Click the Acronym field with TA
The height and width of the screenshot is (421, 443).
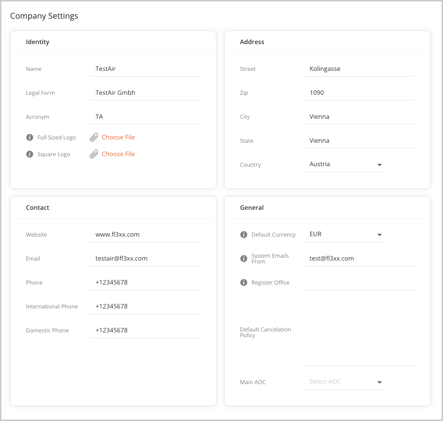pyautogui.click(x=145, y=117)
